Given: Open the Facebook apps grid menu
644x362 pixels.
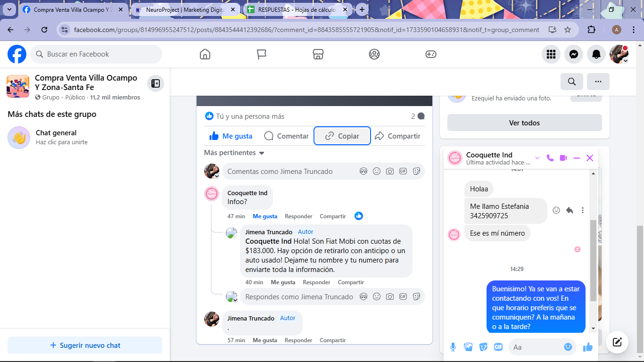Looking at the screenshot, I should coord(551,54).
